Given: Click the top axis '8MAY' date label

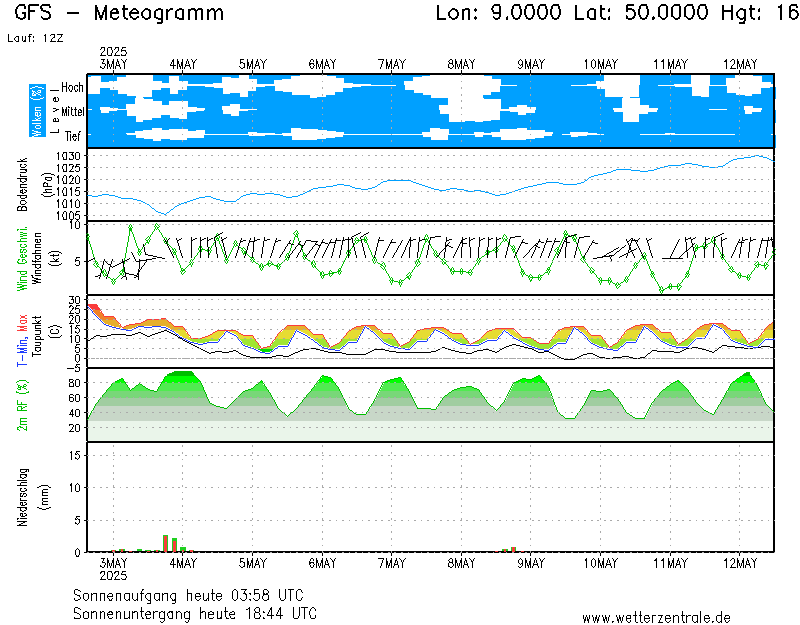Looking at the screenshot, I should coord(461,65).
